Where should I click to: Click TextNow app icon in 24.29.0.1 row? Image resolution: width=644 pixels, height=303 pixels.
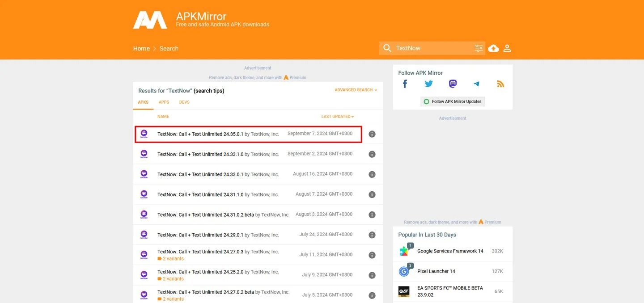pyautogui.click(x=144, y=234)
